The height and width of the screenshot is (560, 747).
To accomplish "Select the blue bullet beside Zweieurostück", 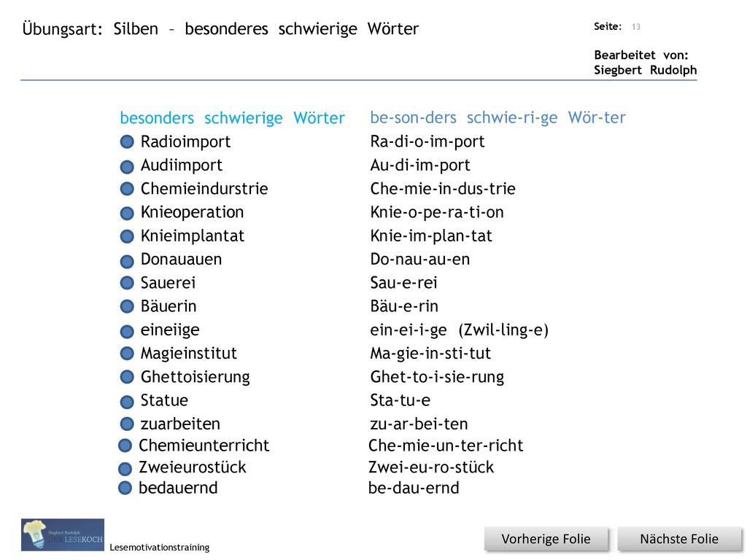I will (125, 469).
